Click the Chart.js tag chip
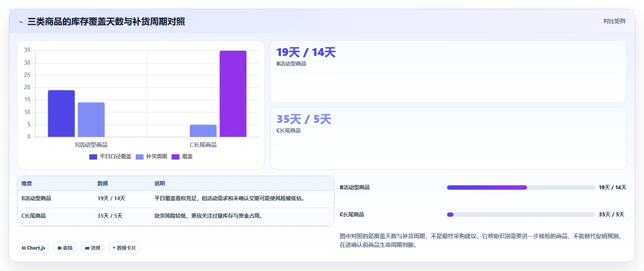The width and height of the screenshot is (644, 271). [33, 248]
